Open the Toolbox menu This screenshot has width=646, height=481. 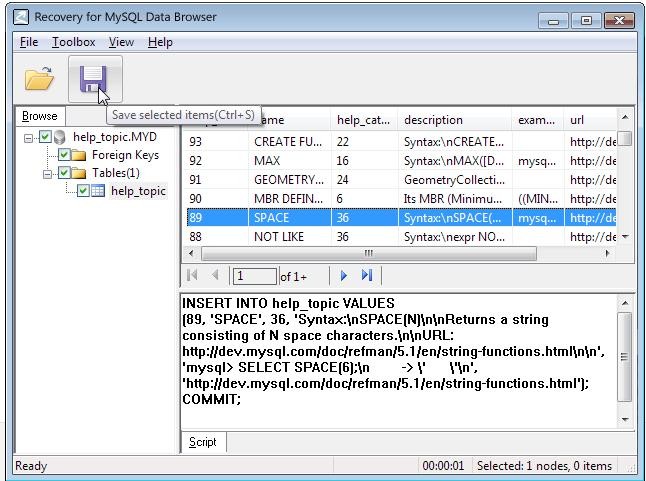[x=73, y=42]
